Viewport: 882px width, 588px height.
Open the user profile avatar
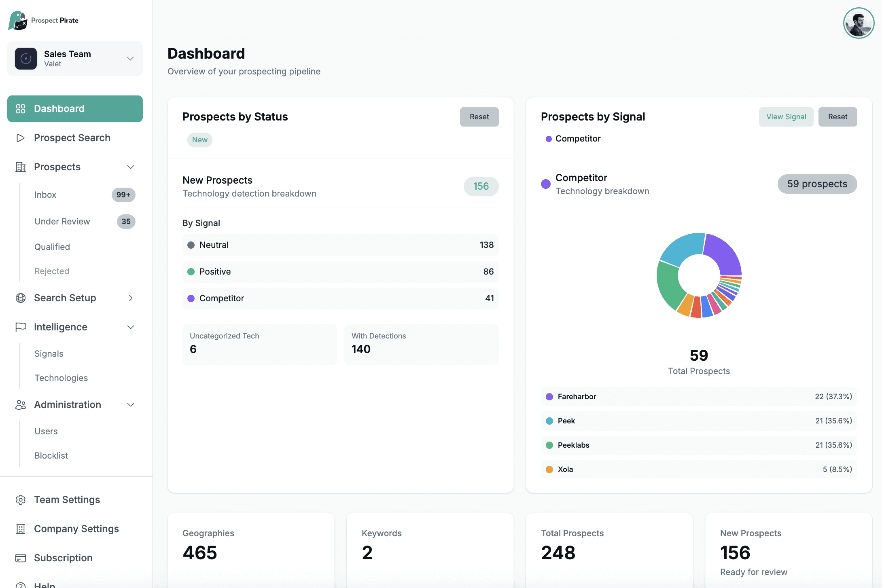tap(859, 23)
